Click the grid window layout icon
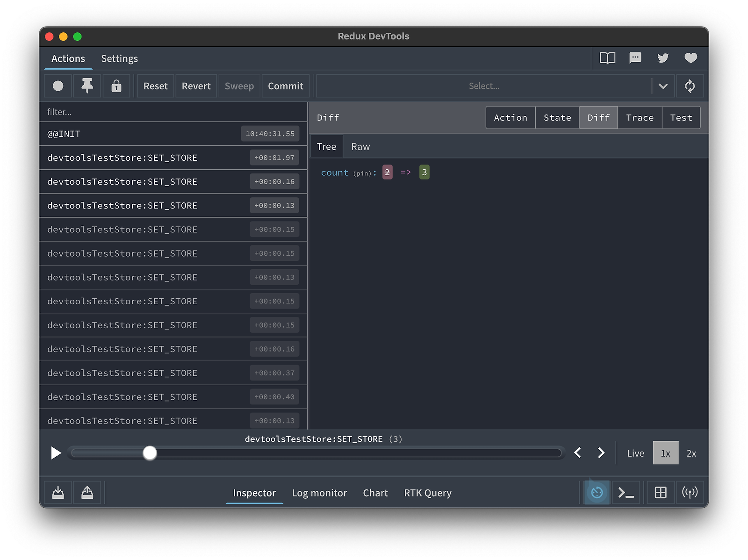The height and width of the screenshot is (560, 748). [661, 492]
